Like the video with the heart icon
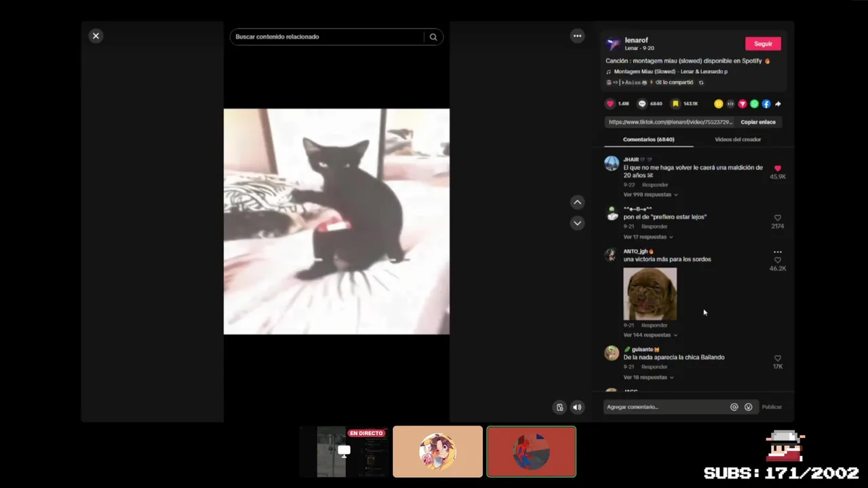 coord(610,104)
